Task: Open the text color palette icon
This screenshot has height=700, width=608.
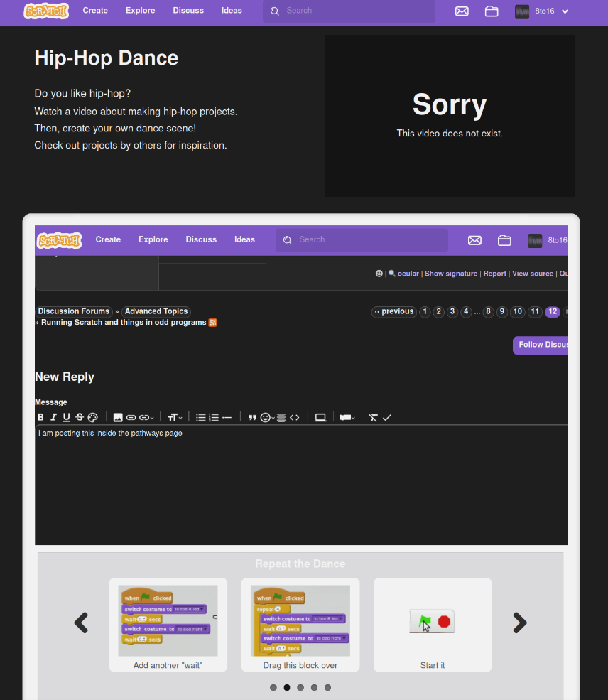Action: point(92,417)
